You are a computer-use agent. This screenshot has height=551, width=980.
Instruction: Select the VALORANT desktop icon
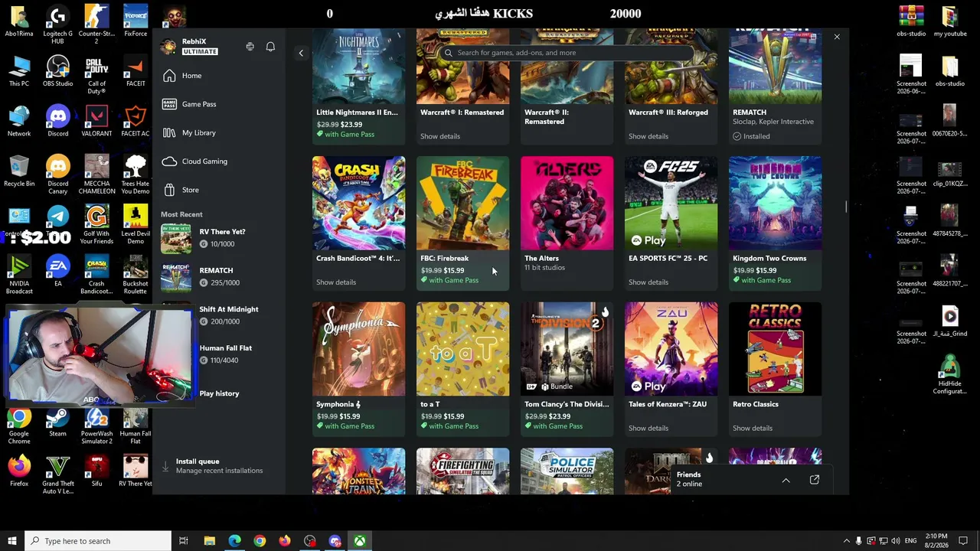[x=96, y=122]
